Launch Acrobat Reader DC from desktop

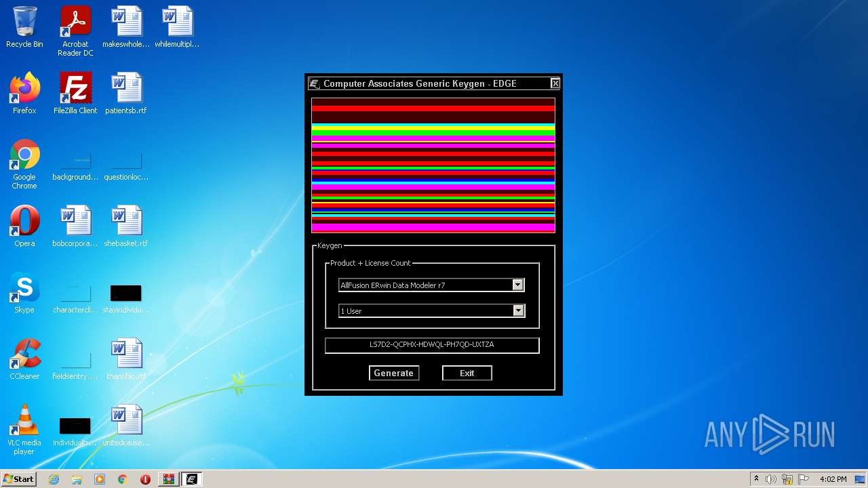(75, 31)
